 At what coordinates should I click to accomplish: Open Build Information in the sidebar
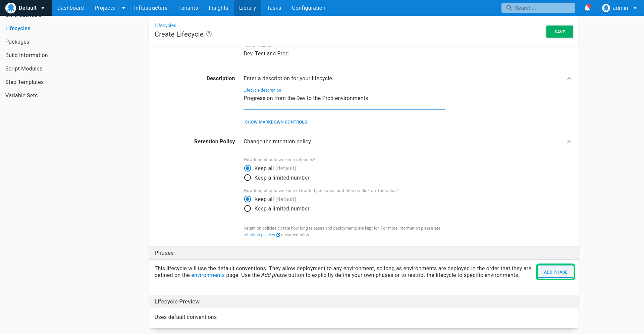tap(26, 55)
